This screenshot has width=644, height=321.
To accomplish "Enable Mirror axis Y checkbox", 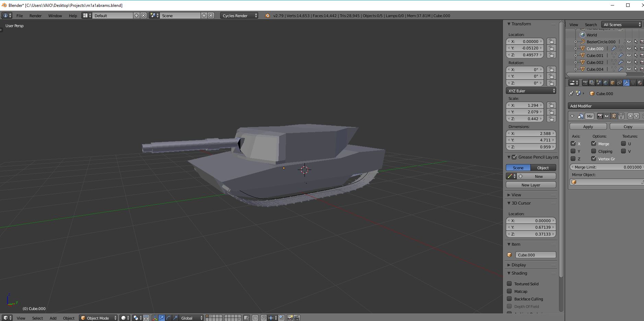I will click(x=573, y=151).
